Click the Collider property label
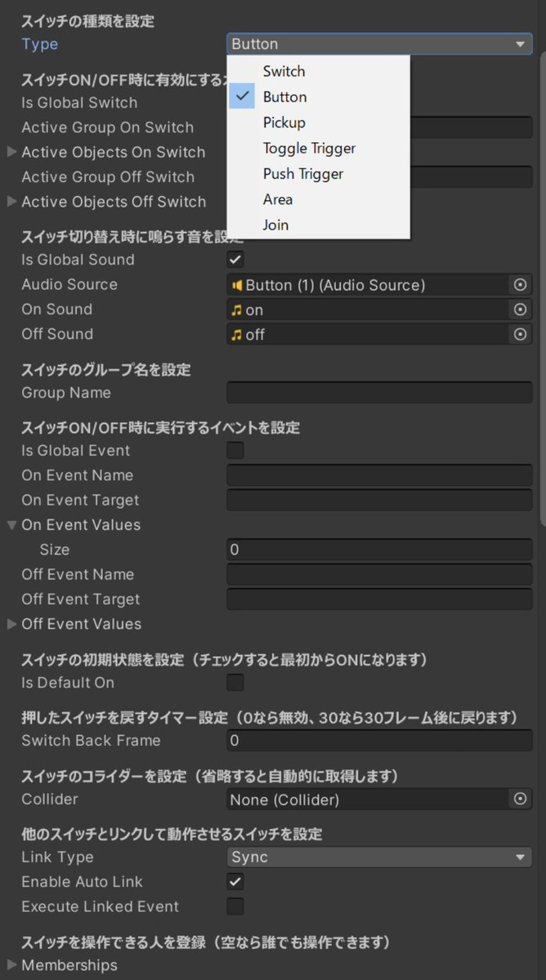Image resolution: width=546 pixels, height=980 pixels. pos(50,800)
